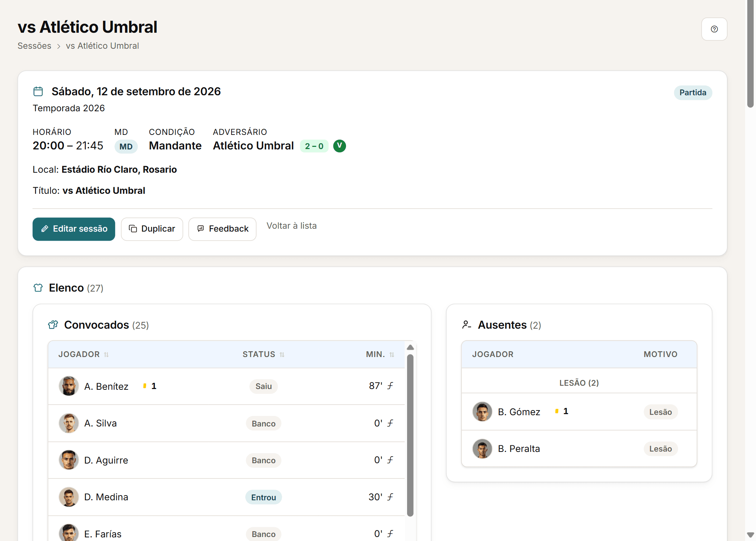
Task: Click the foot icon in A. Benítez row
Action: tap(390, 386)
